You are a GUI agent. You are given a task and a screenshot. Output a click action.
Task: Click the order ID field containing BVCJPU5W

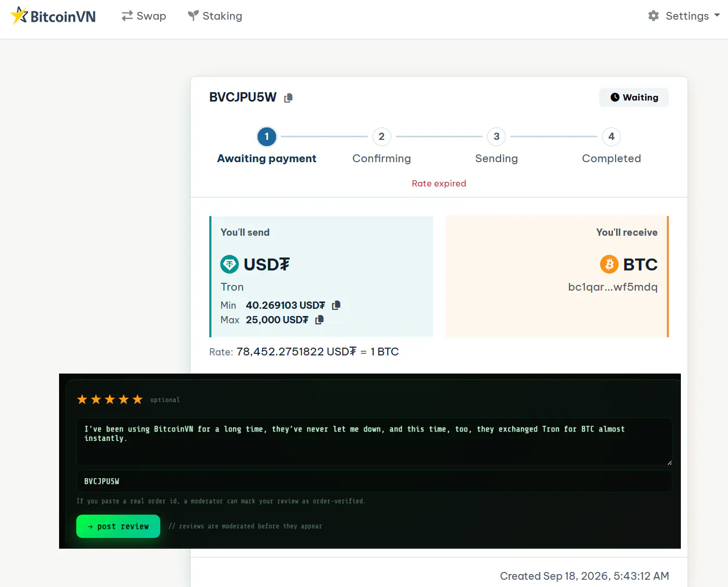374,481
